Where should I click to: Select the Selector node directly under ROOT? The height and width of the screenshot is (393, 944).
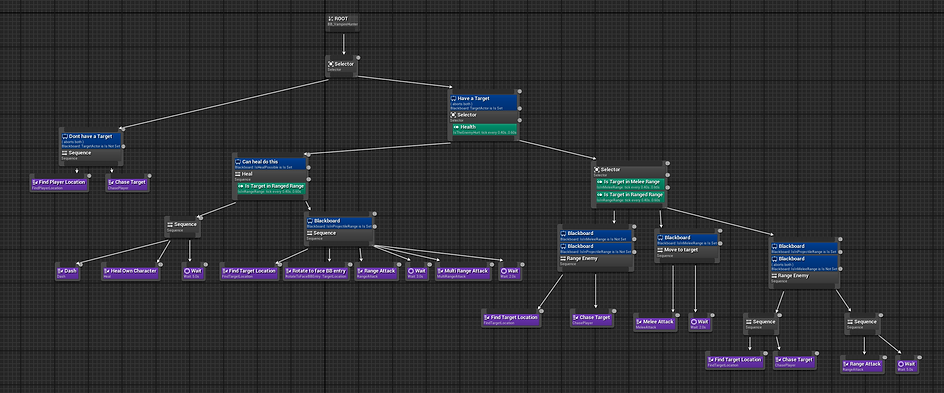click(x=342, y=66)
